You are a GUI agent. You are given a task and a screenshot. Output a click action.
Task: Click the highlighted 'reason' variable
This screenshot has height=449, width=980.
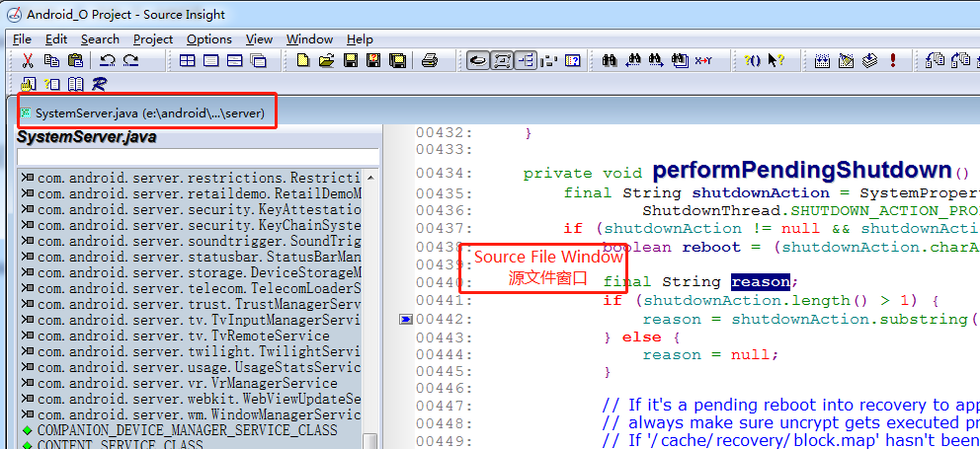(x=761, y=282)
